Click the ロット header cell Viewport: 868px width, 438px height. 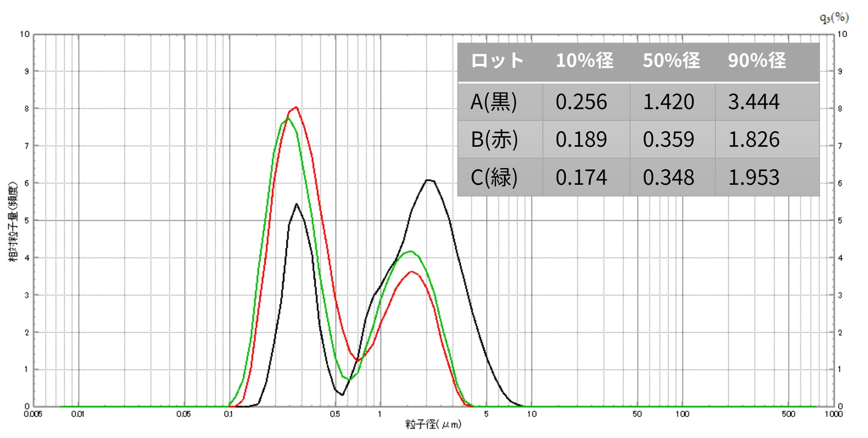pyautogui.click(x=497, y=61)
